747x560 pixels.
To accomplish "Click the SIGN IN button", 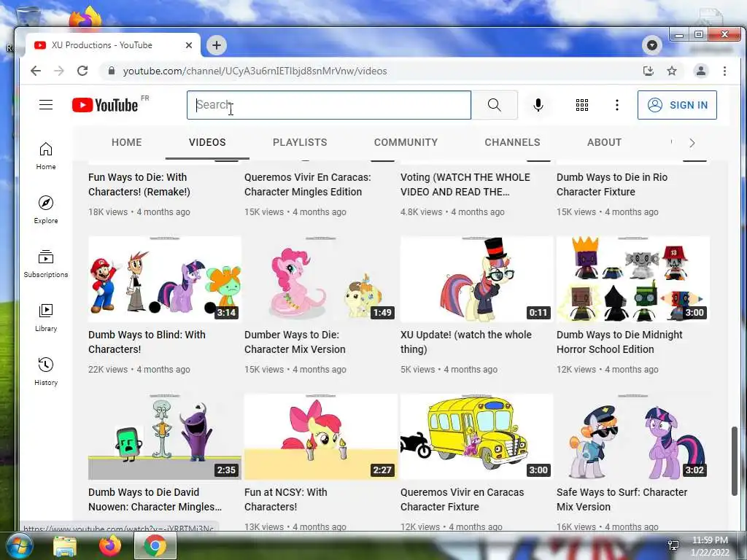I will (x=677, y=105).
